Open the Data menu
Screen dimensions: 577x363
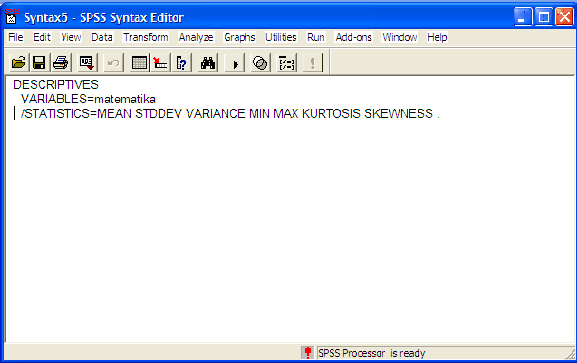click(102, 37)
